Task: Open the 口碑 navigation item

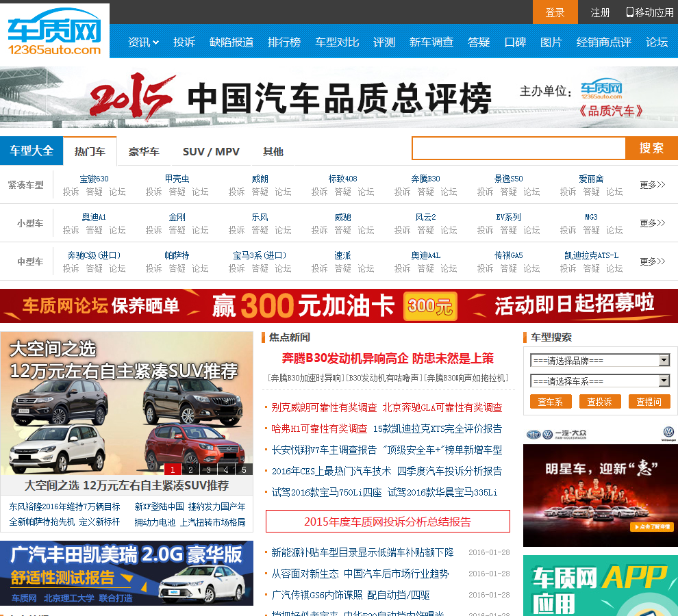Action: point(515,42)
